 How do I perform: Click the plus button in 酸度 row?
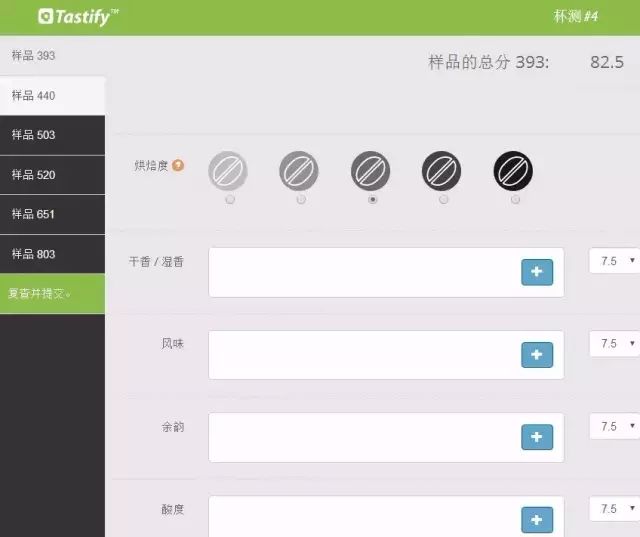[x=537, y=519]
